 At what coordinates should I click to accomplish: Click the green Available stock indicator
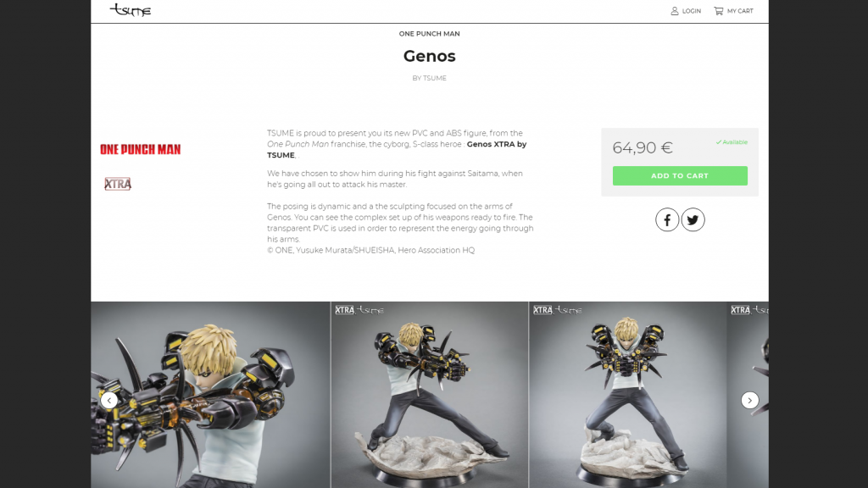[x=732, y=142]
